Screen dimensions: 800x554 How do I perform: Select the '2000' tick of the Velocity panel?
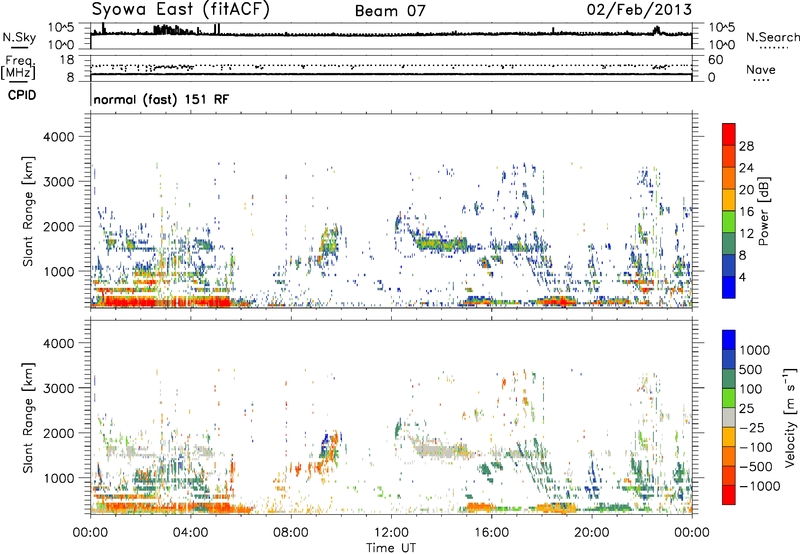59,433
